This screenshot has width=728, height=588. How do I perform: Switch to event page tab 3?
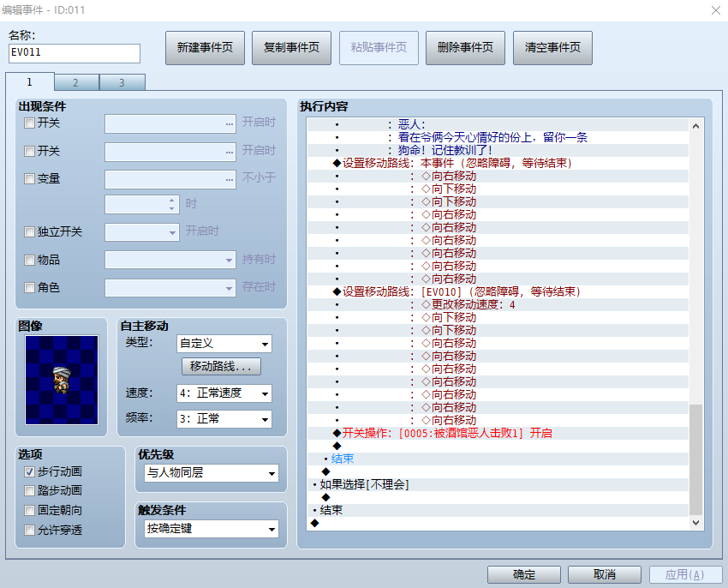[x=122, y=83]
